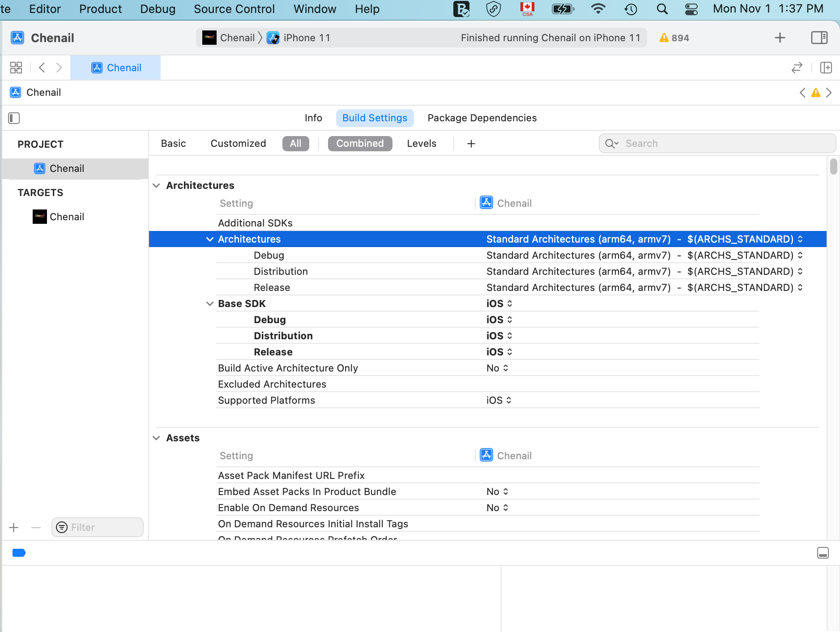
Task: Click the swap editor options icon
Action: pos(797,68)
